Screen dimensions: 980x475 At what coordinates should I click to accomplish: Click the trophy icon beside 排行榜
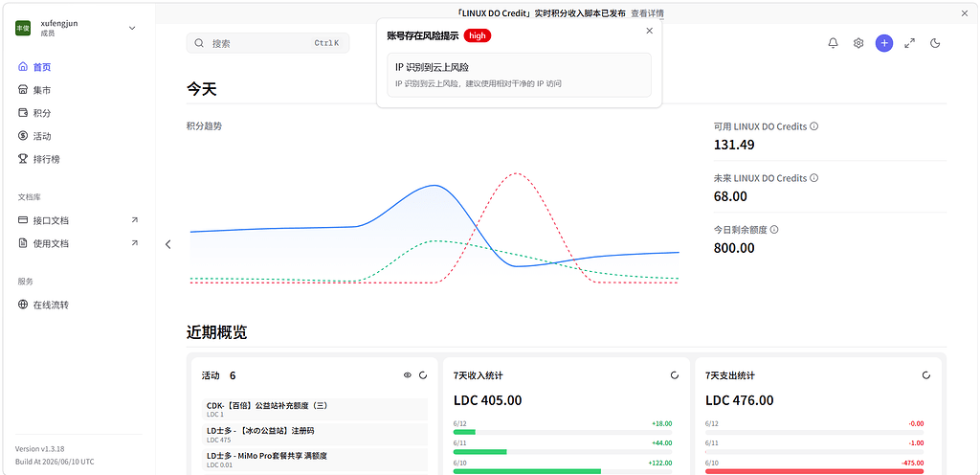tap(23, 159)
